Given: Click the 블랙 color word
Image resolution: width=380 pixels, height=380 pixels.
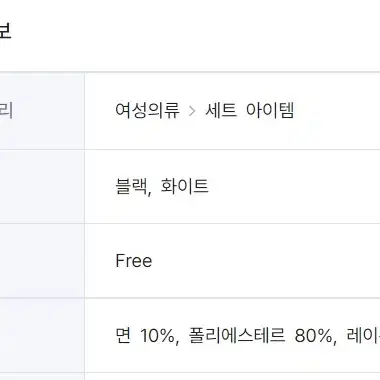Looking at the screenshot, I should coord(131,186).
